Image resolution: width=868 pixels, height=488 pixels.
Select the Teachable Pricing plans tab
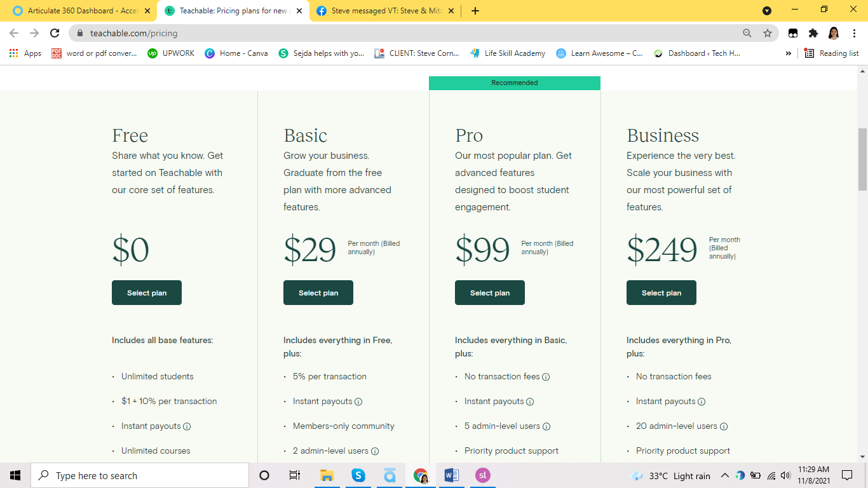click(x=233, y=11)
